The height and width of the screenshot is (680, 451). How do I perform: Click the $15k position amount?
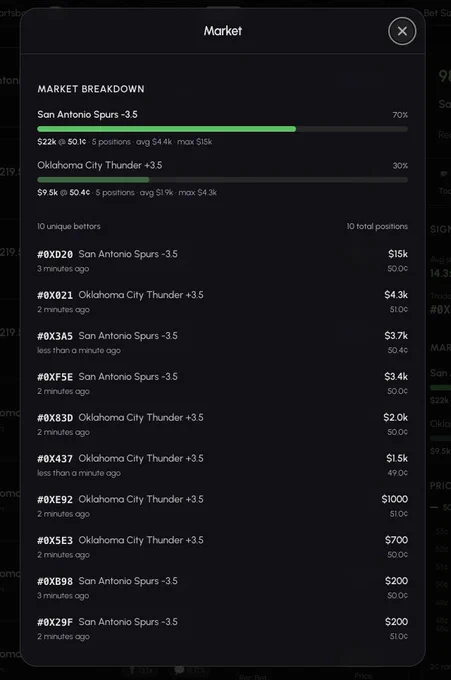click(x=398, y=254)
